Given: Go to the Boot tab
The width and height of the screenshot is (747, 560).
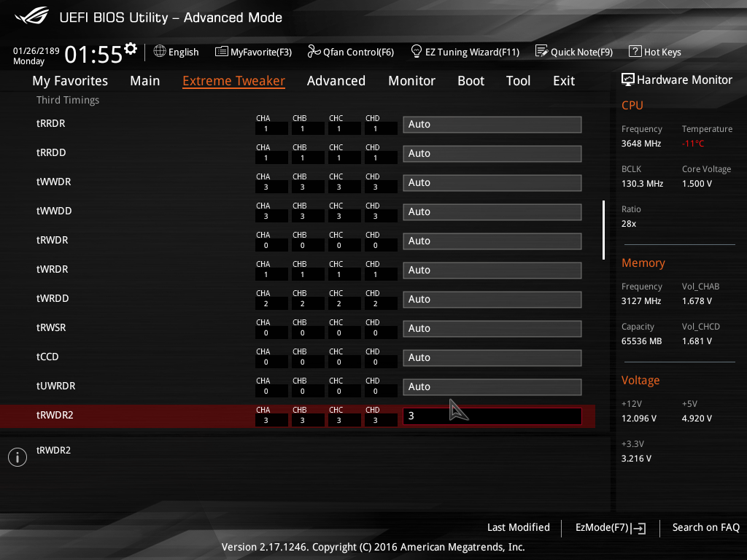Looking at the screenshot, I should pyautogui.click(x=471, y=81).
